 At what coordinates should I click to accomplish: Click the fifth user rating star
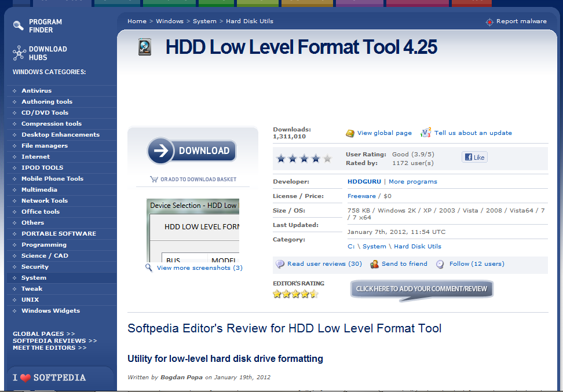(x=327, y=158)
